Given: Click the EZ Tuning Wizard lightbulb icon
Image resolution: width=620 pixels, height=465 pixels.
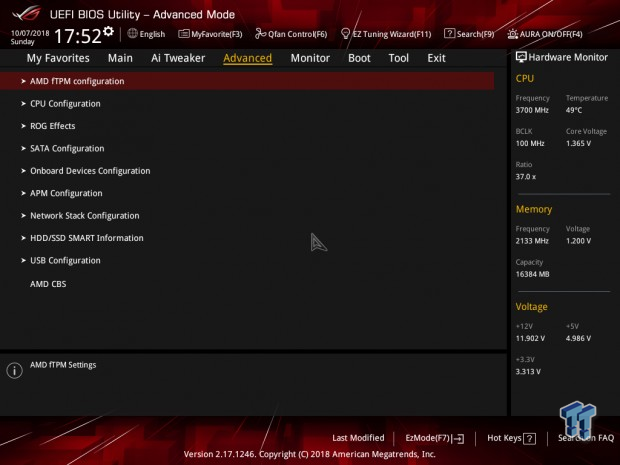Looking at the screenshot, I should (x=345, y=34).
